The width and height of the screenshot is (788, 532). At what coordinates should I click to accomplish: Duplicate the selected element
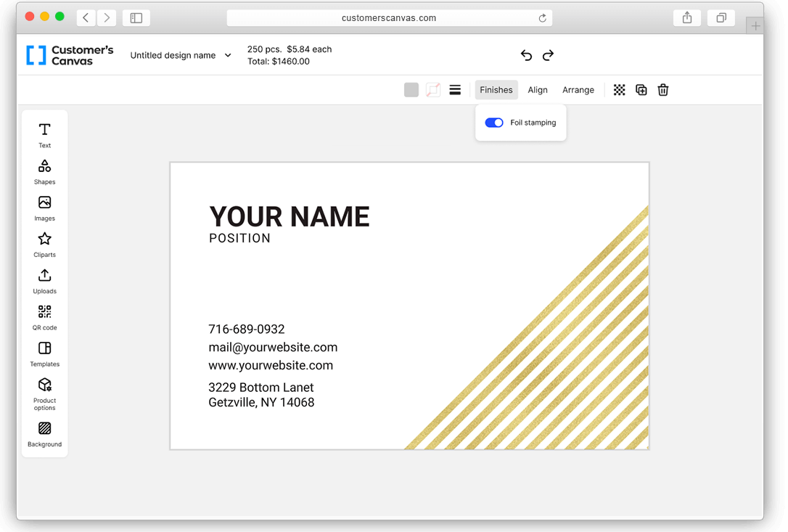point(641,89)
